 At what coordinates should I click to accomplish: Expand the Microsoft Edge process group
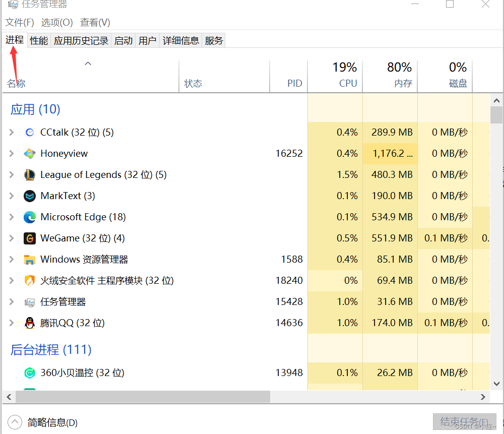[12, 217]
